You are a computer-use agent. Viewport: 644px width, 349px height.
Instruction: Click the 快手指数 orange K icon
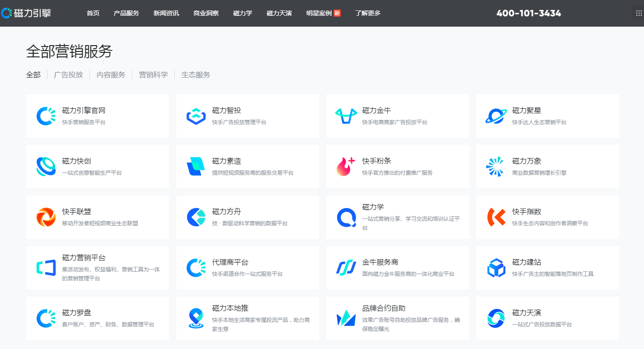[x=496, y=217]
